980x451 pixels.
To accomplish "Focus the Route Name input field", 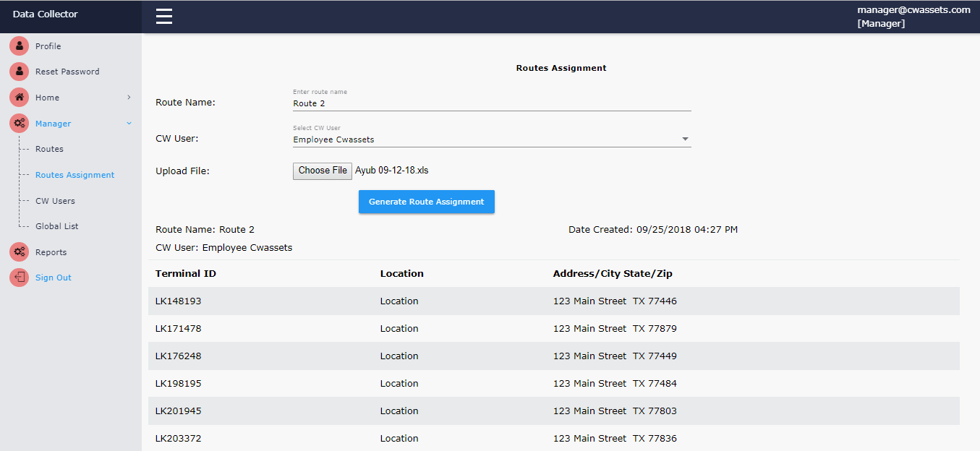I will point(492,103).
